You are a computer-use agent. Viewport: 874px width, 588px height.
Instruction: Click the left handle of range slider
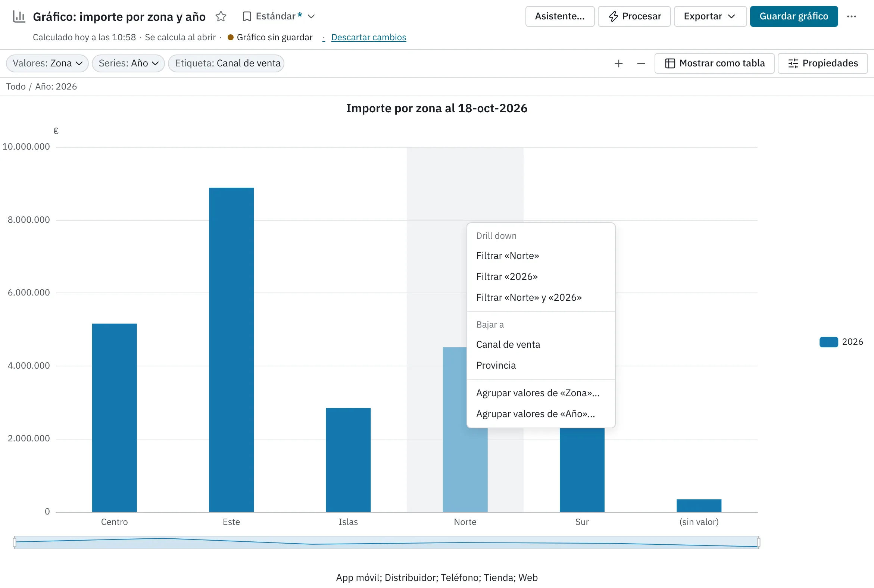(15, 542)
